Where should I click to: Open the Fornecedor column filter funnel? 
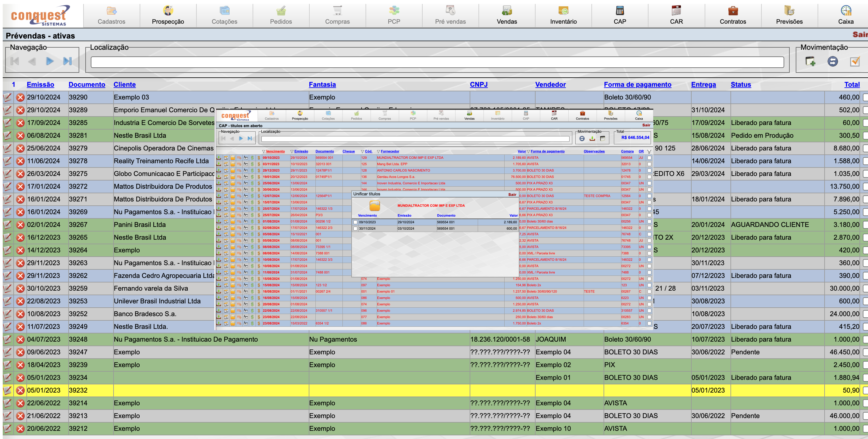[x=378, y=151]
